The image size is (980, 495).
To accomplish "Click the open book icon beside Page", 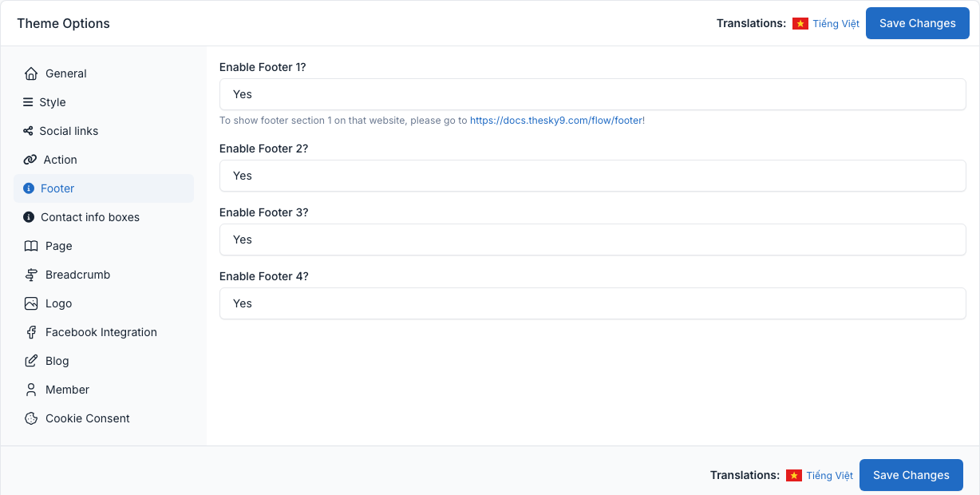I will click(x=31, y=246).
